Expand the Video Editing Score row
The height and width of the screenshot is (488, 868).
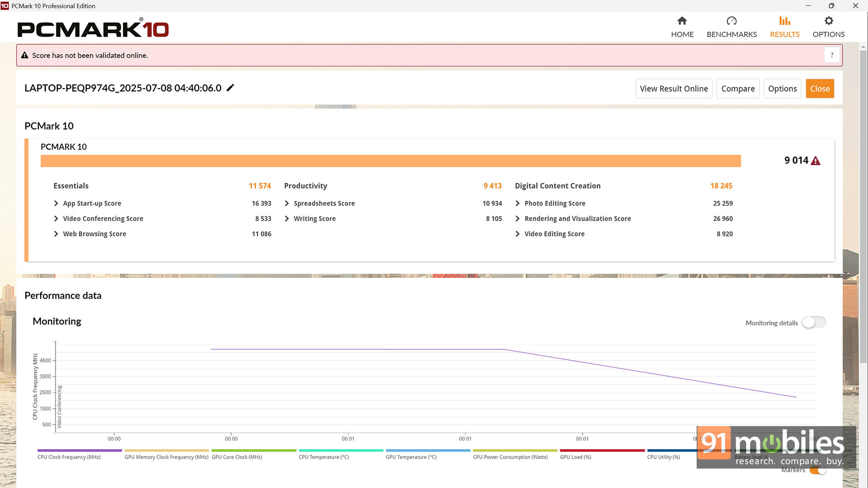(x=518, y=234)
